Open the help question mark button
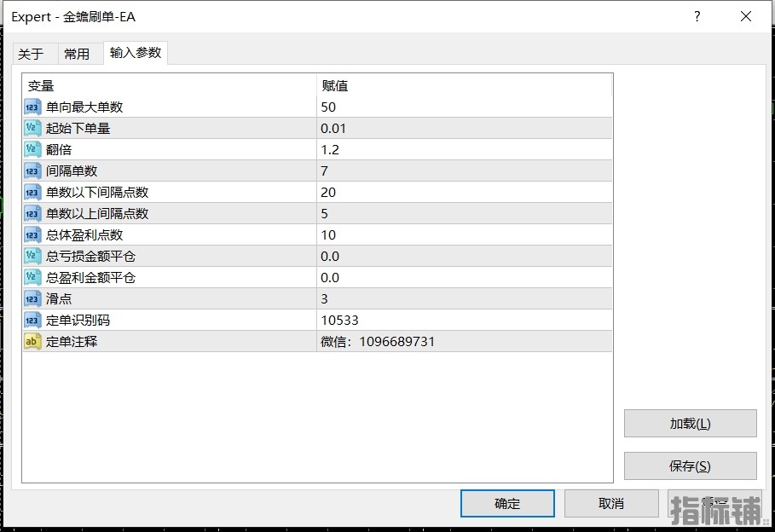Viewport: 775px width, 532px height. 697,16
